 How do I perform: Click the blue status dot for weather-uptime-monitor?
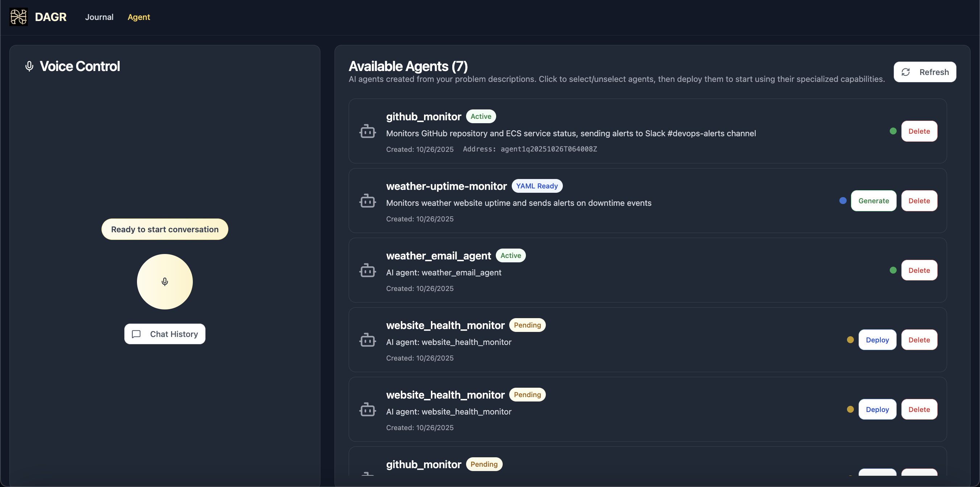coord(843,200)
